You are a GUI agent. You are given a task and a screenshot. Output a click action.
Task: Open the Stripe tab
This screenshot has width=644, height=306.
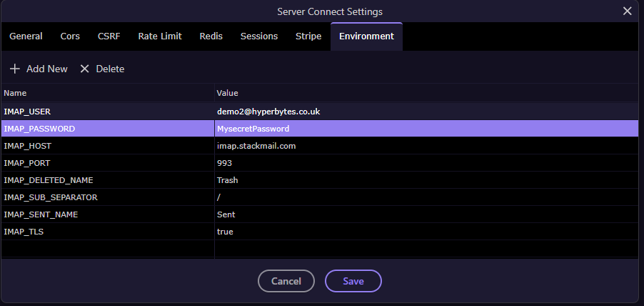click(308, 36)
